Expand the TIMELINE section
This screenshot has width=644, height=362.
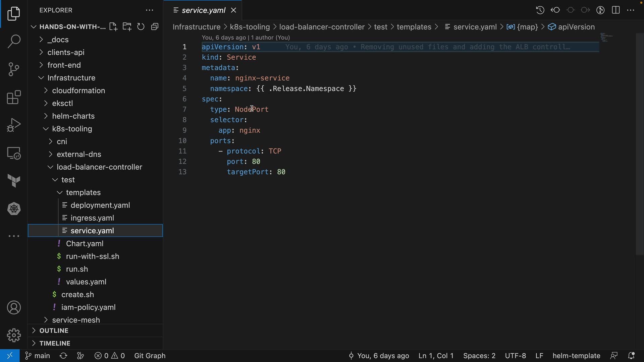[x=55, y=343]
